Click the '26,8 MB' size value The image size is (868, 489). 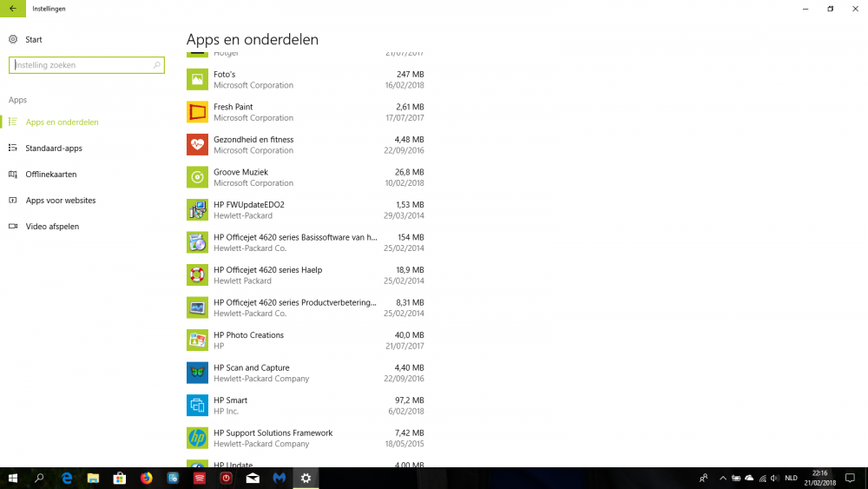tap(409, 172)
